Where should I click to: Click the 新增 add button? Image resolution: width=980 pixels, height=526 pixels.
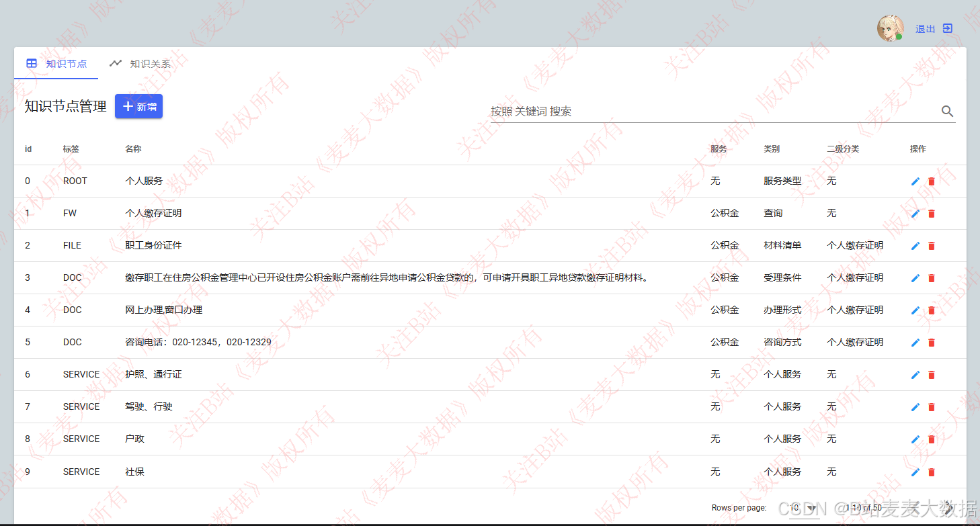click(138, 106)
